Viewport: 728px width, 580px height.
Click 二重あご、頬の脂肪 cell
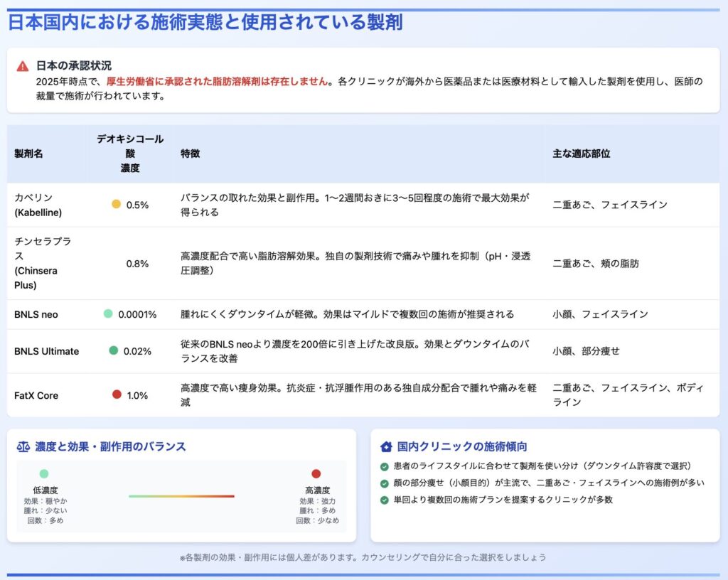596,264
